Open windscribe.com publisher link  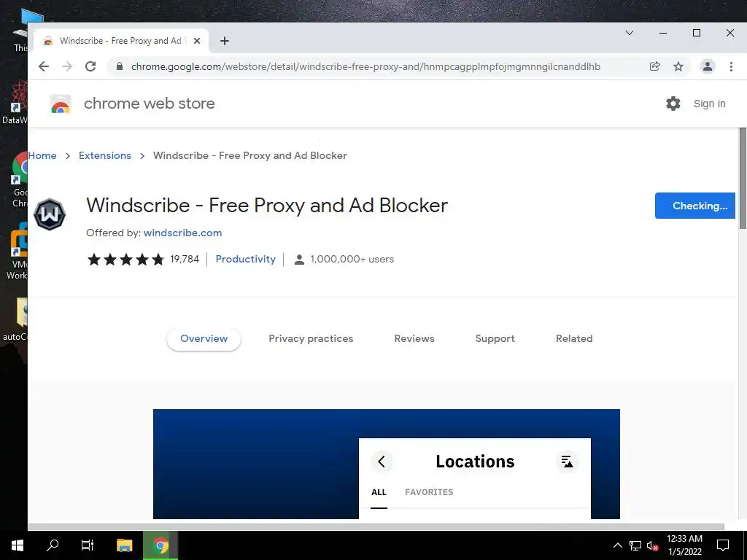pos(183,233)
